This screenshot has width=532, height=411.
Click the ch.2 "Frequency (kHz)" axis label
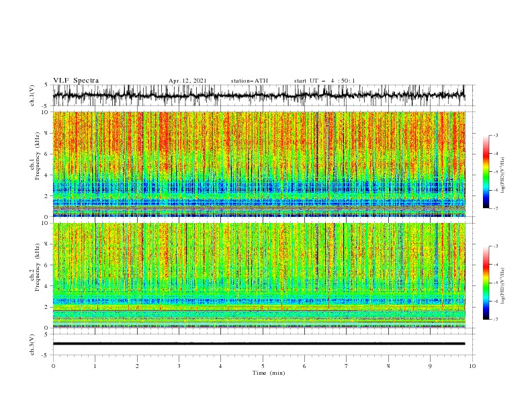(x=37, y=267)
